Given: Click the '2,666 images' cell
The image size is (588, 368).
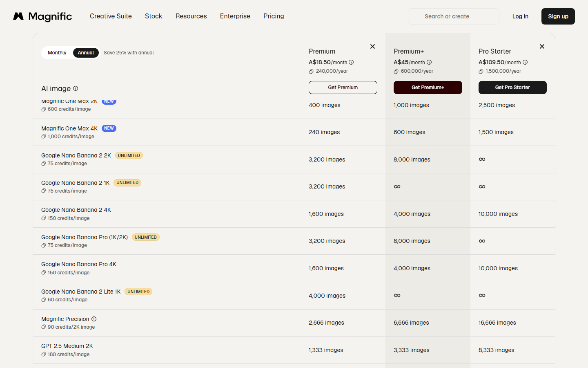Looking at the screenshot, I should pyautogui.click(x=326, y=323).
